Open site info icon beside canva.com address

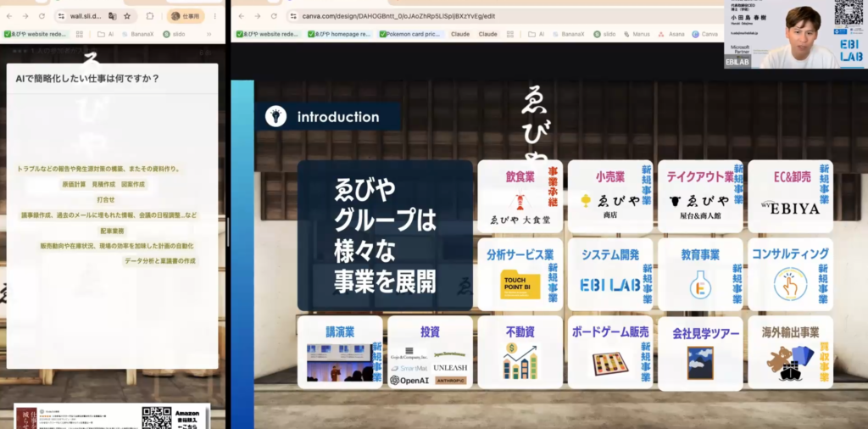point(293,16)
